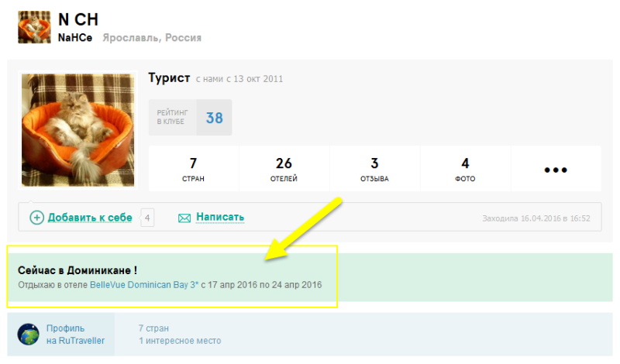620x364 pixels.
Task: Click the Рейтинг в клубе label
Action: [x=172, y=117]
